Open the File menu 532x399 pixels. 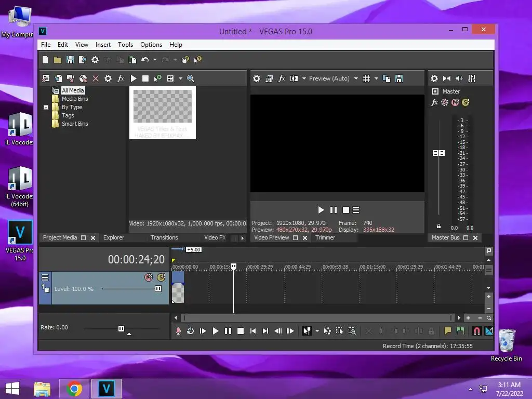[x=46, y=45]
